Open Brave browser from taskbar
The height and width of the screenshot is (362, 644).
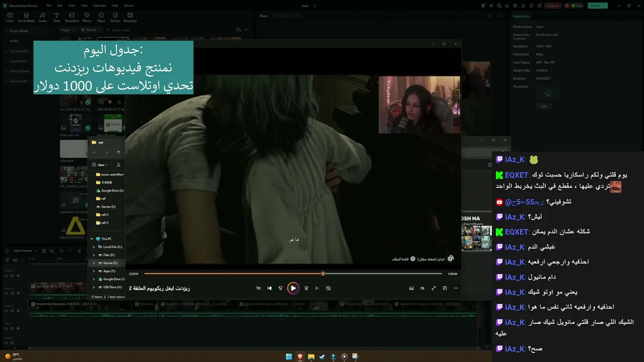click(x=300, y=356)
